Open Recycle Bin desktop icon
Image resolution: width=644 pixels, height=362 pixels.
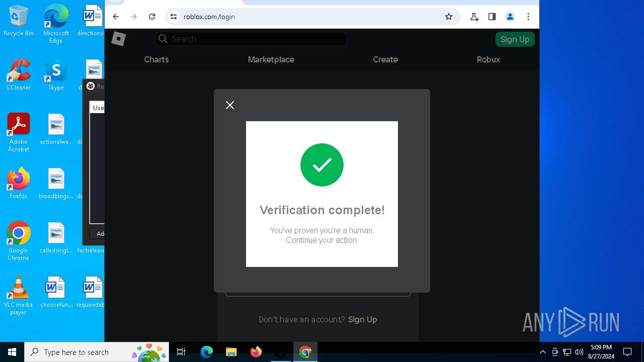[x=19, y=21]
